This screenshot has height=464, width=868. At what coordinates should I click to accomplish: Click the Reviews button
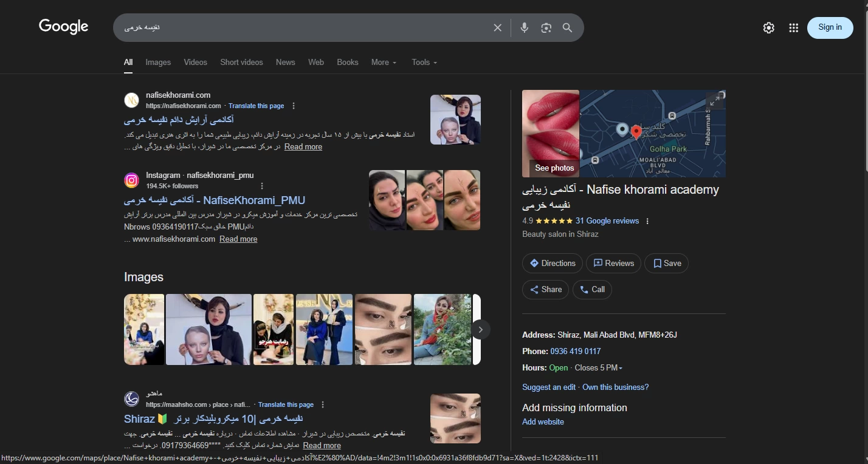(613, 263)
